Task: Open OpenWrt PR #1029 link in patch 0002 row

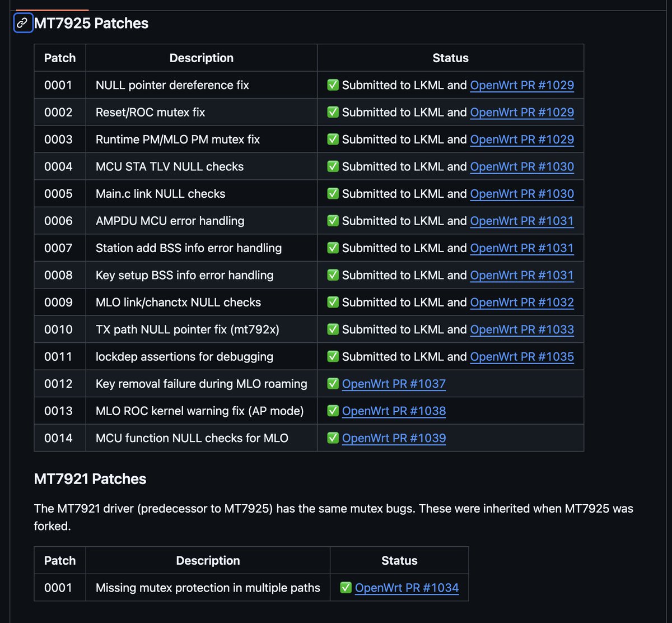Action: [x=522, y=112]
